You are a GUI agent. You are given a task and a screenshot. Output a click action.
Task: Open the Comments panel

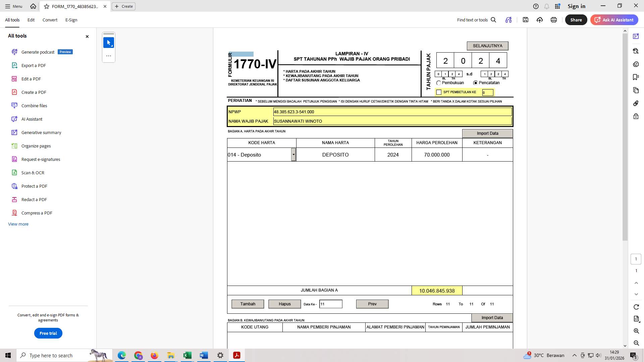[636, 64]
